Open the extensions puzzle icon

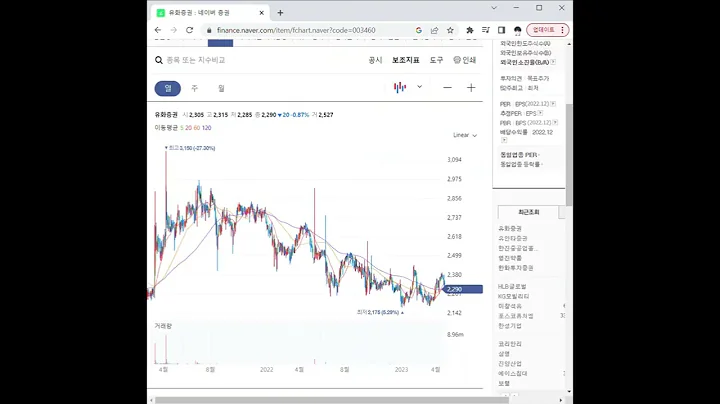470,30
